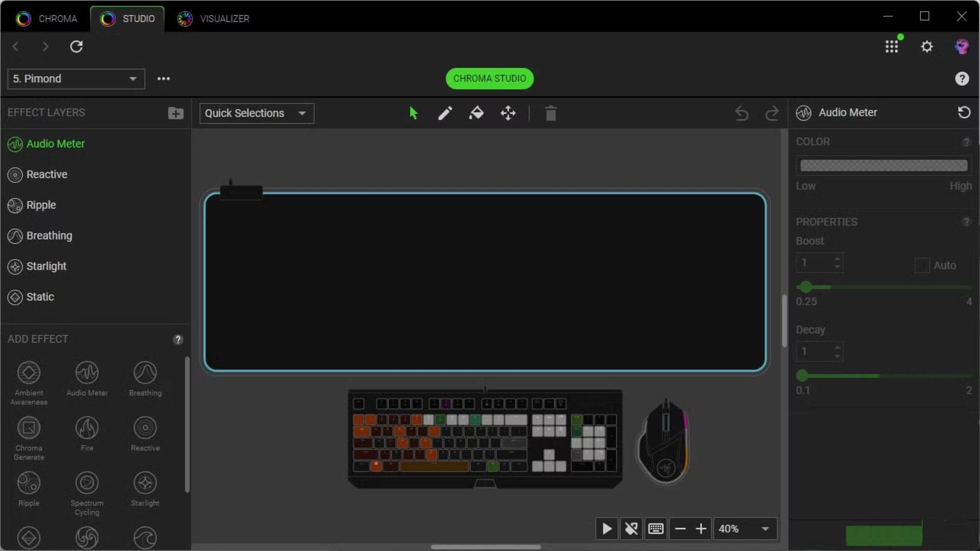This screenshot has width=980, height=551.
Task: Select the Starlight effect layer
Action: [x=46, y=266]
